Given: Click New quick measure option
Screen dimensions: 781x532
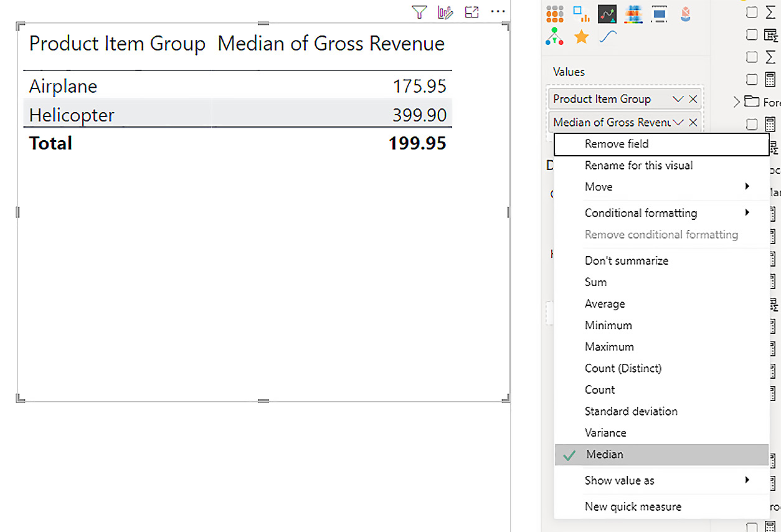Looking at the screenshot, I should [x=633, y=507].
